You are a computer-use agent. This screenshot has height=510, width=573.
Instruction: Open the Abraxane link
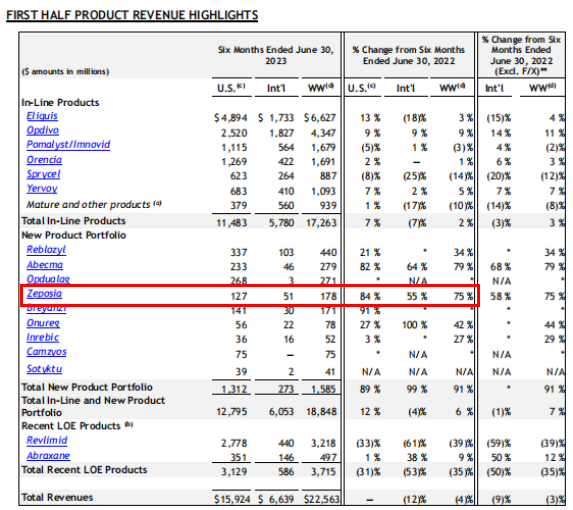tap(48, 456)
